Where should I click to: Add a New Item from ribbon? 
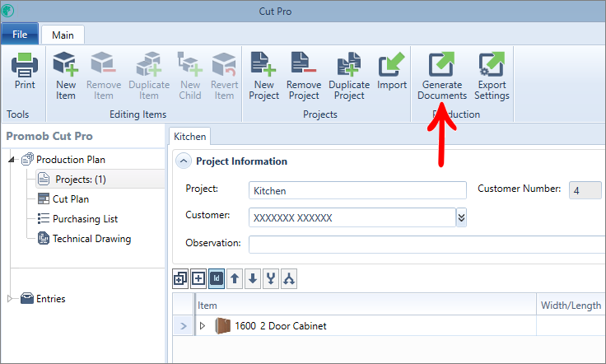tap(66, 76)
